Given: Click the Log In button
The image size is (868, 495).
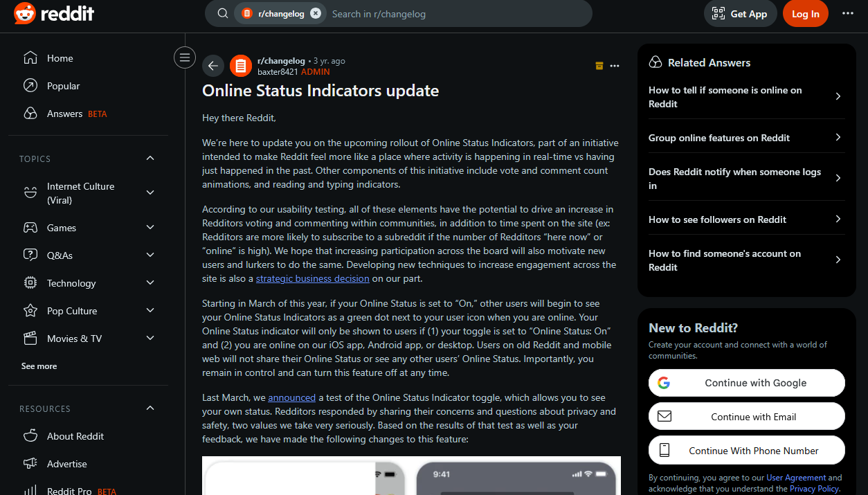Looking at the screenshot, I should 805,14.
